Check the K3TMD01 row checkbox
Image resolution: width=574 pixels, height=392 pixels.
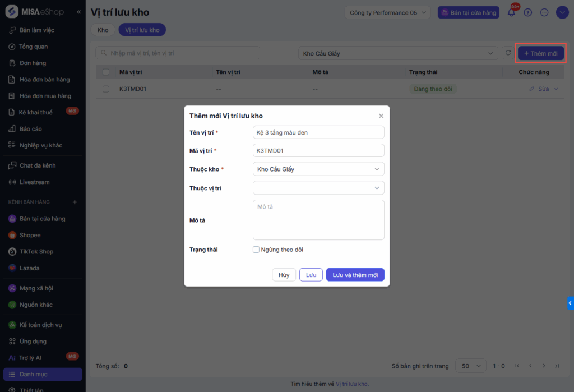click(106, 89)
